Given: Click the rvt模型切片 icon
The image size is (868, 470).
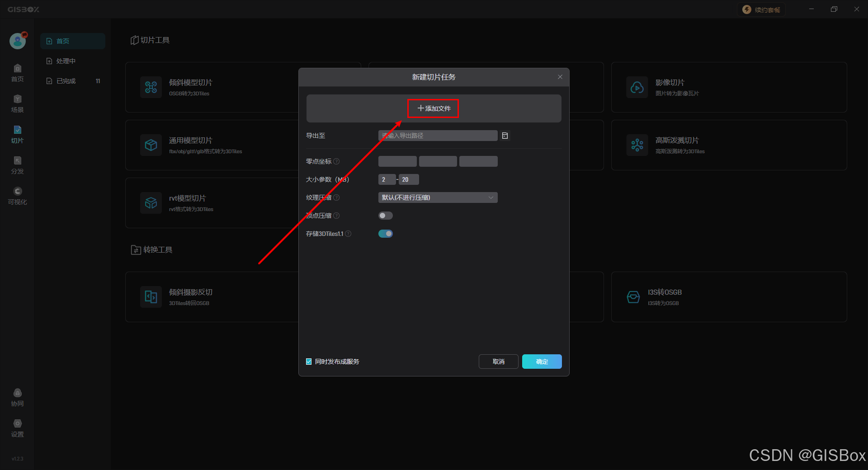Looking at the screenshot, I should pyautogui.click(x=151, y=203).
